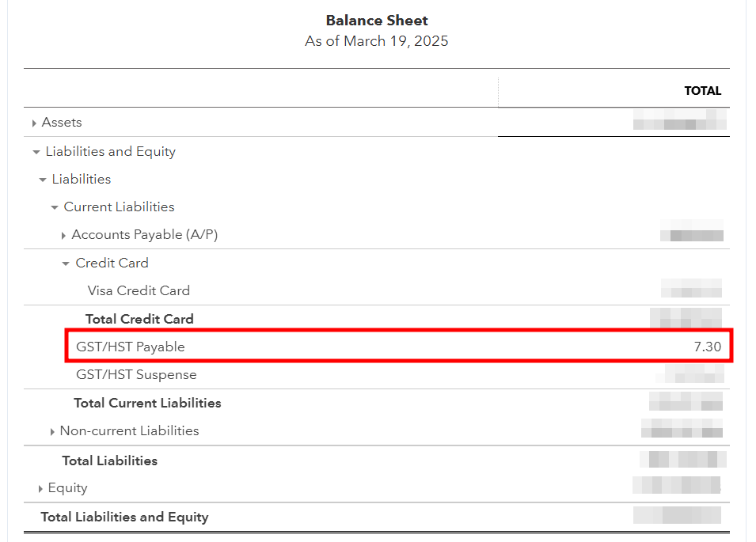Click the As of March 19, 2025 subtitle
Image resolution: width=756 pixels, height=542 pixels.
click(x=377, y=41)
